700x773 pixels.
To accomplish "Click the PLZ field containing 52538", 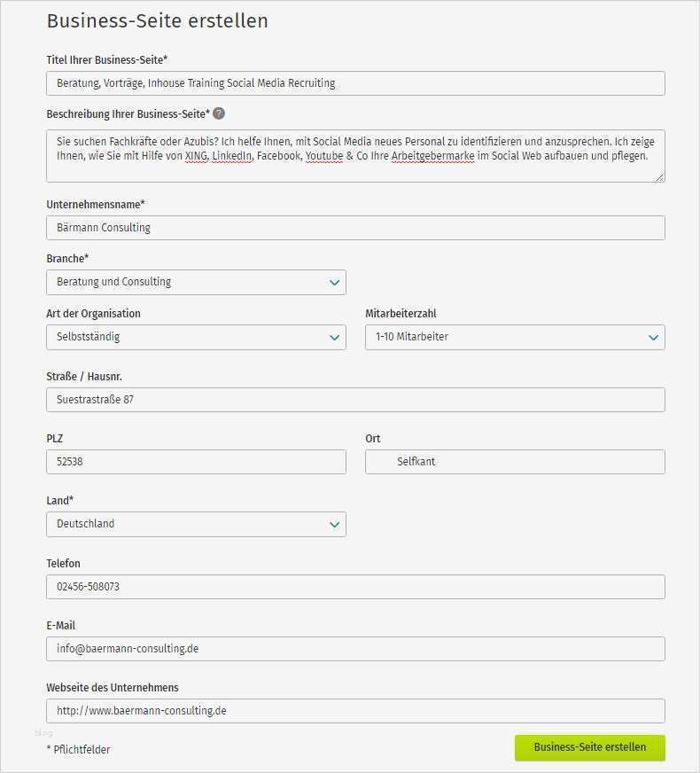I will pyautogui.click(x=196, y=462).
